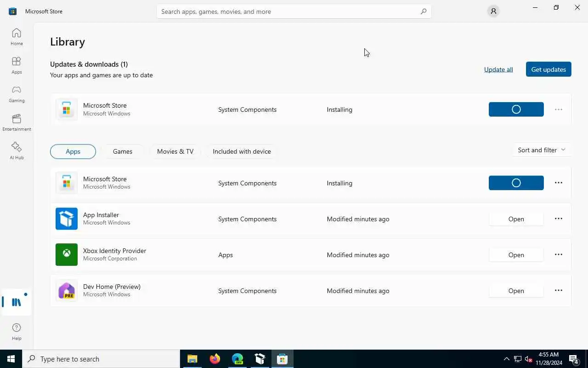This screenshot has height=368, width=588.
Task: Open Help in sidebar
Action: coord(17,331)
